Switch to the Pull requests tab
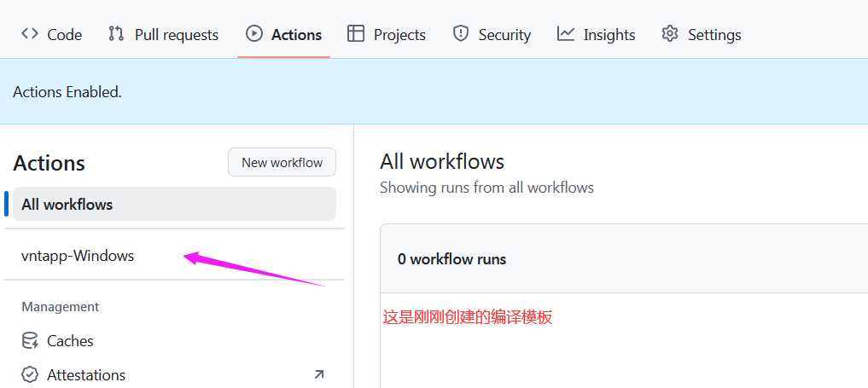 (x=177, y=35)
